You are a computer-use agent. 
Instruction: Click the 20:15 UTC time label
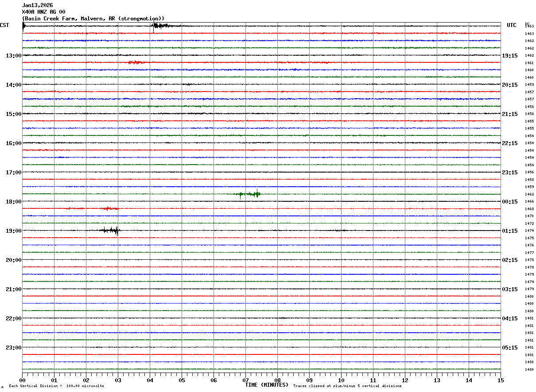[510, 85]
